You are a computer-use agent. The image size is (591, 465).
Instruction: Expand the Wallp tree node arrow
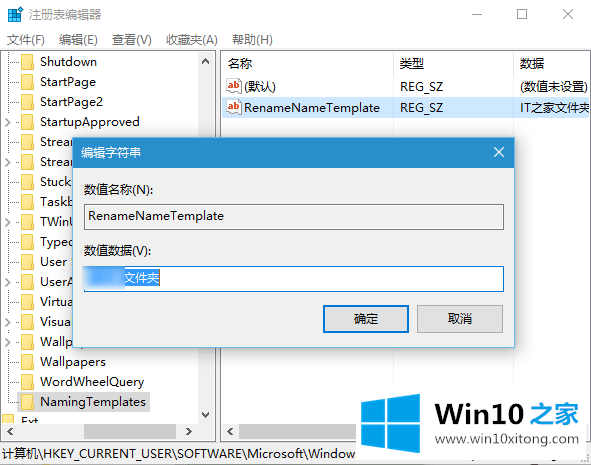point(8,342)
